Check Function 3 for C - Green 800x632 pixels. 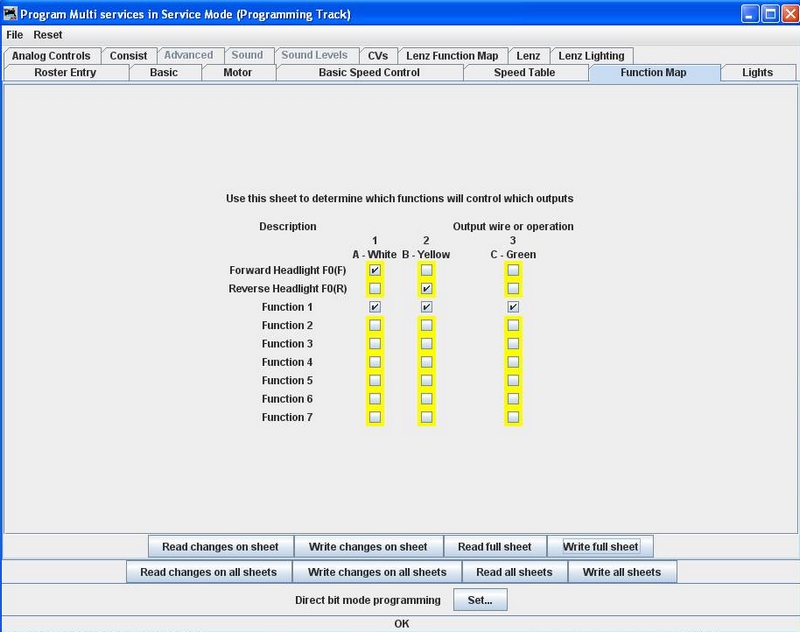click(x=513, y=343)
